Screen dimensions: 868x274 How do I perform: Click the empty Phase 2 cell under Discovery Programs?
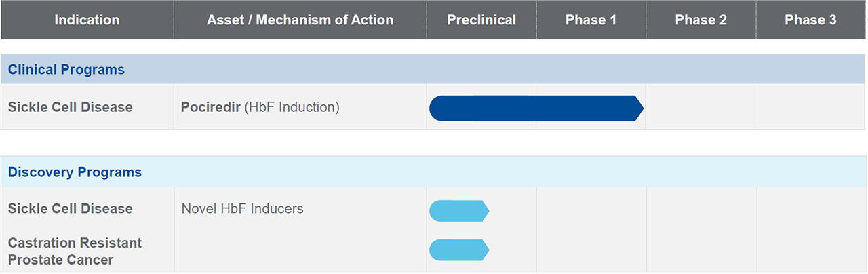point(701,229)
